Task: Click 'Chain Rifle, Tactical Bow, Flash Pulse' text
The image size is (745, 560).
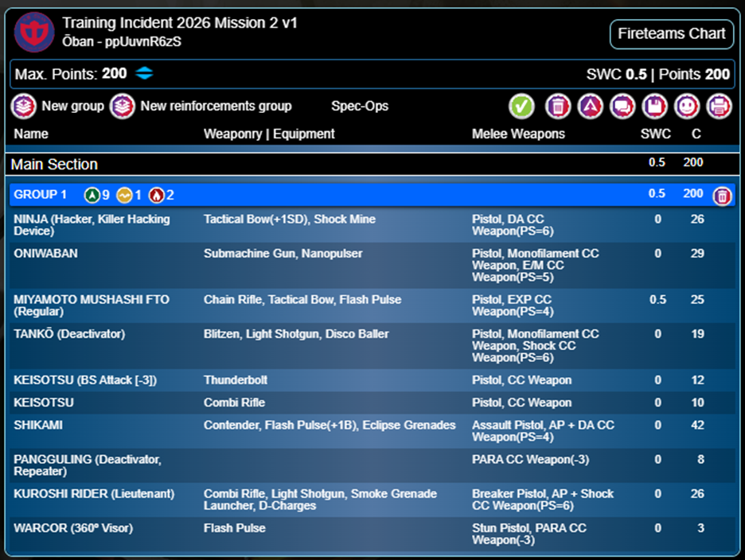Action: pyautogui.click(x=302, y=300)
